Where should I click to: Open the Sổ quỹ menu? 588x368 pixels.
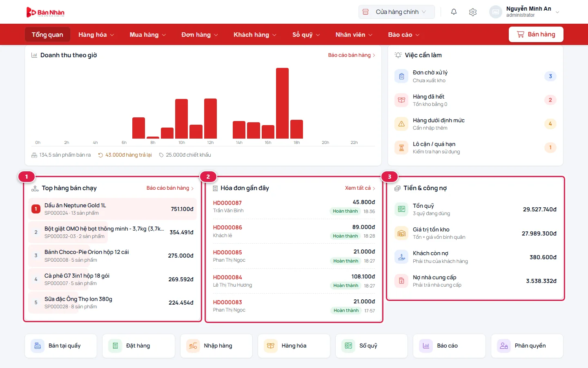click(x=306, y=35)
